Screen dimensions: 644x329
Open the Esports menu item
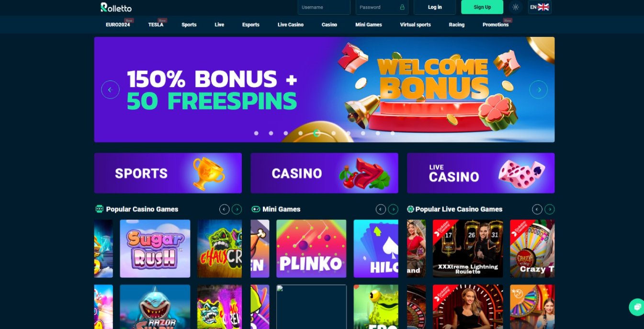pyautogui.click(x=251, y=24)
